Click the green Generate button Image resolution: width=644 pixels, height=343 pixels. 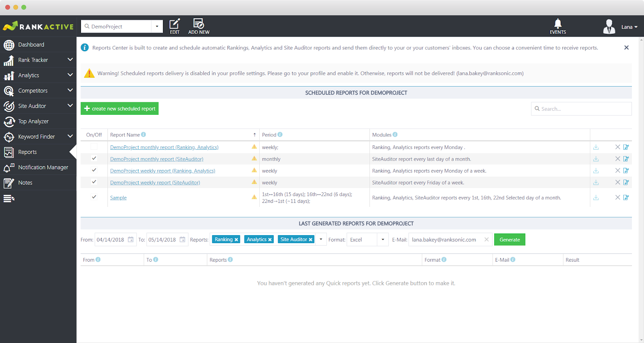[x=510, y=240]
